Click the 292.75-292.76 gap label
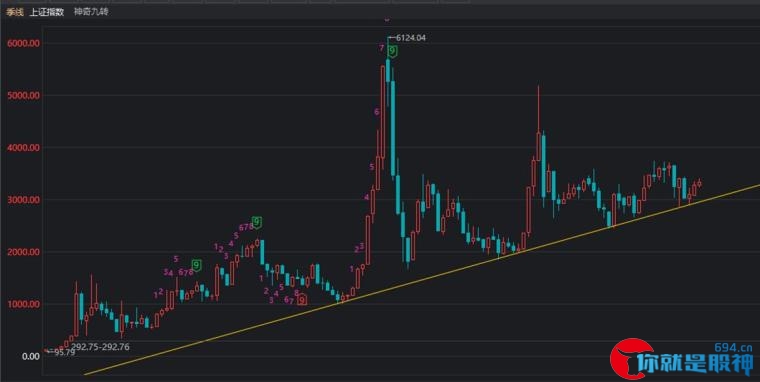This screenshot has width=760, height=382. click(100, 347)
